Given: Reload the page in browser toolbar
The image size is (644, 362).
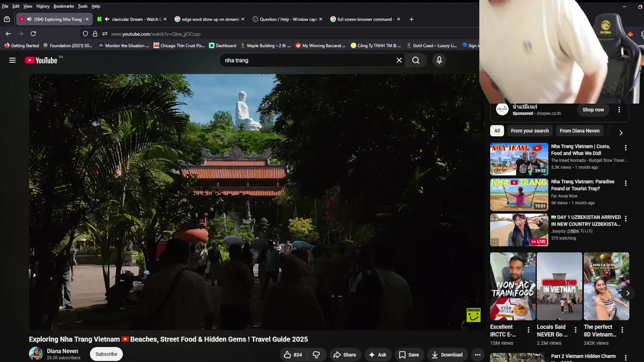Looking at the screenshot, I should pos(33,34).
